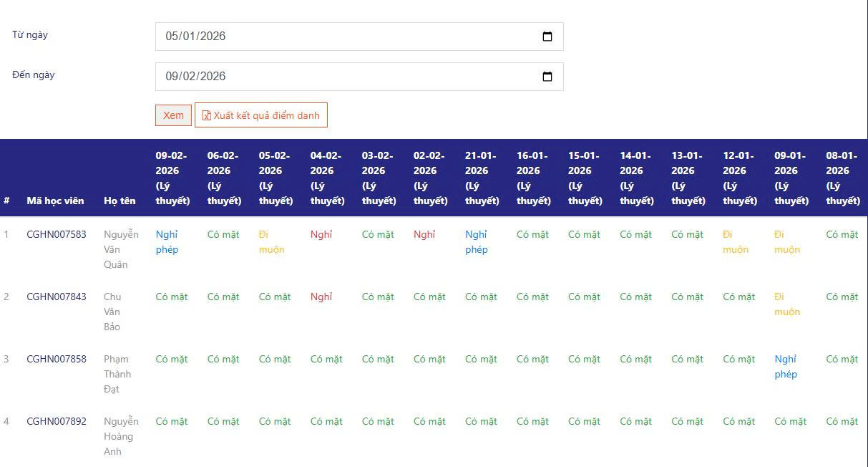
Task: Click the 'Mã học viên' column header
Action: click(55, 201)
